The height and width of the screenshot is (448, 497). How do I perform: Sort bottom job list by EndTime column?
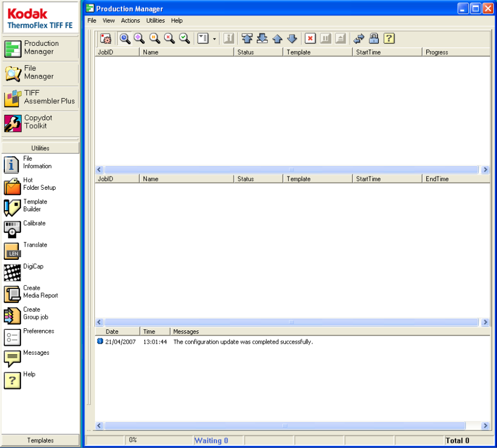click(x=456, y=179)
